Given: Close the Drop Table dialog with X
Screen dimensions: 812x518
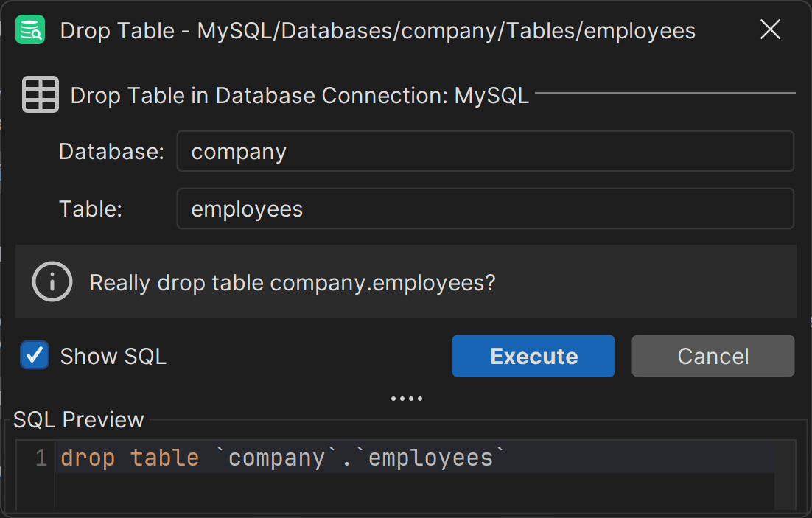Looking at the screenshot, I should click(x=770, y=29).
